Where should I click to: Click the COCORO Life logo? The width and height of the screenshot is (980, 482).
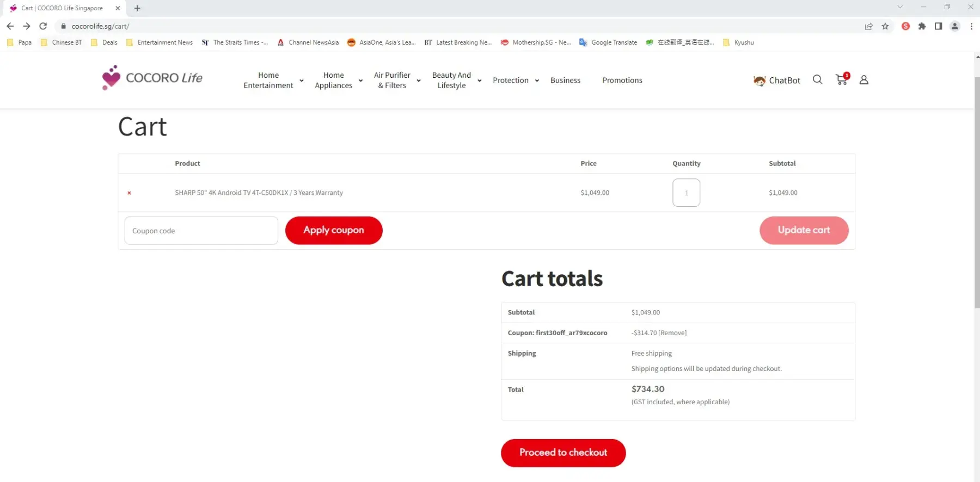pos(152,78)
